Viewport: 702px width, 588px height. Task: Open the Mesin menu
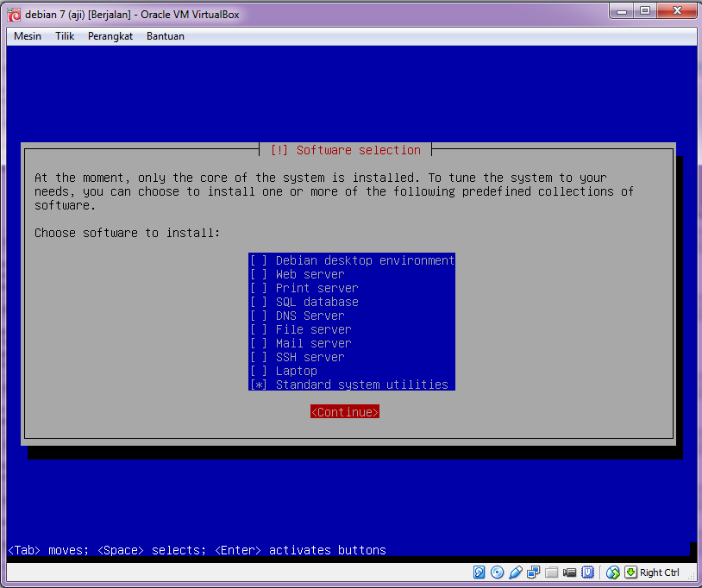28,36
